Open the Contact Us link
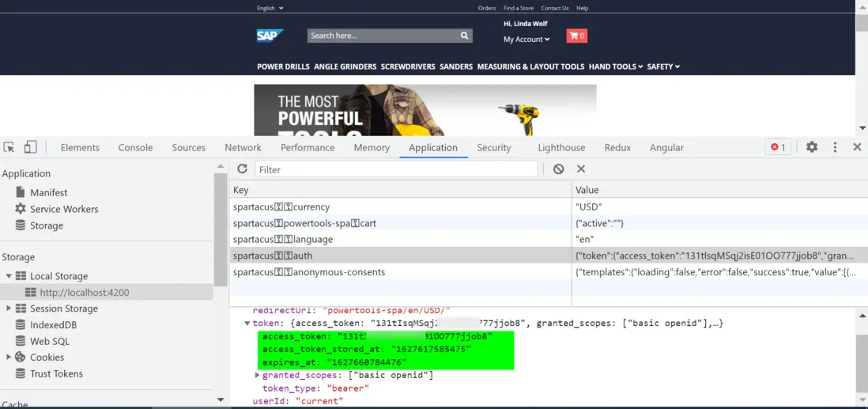This screenshot has height=409, width=868. tap(555, 9)
